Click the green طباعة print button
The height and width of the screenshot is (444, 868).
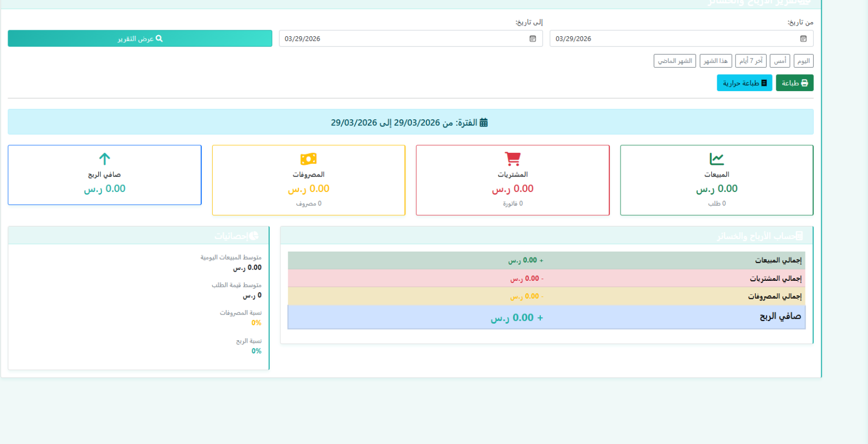(x=794, y=83)
